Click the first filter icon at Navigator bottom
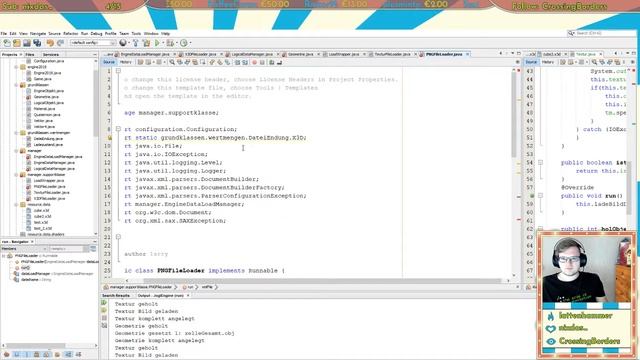The image size is (640, 360). click(6, 355)
